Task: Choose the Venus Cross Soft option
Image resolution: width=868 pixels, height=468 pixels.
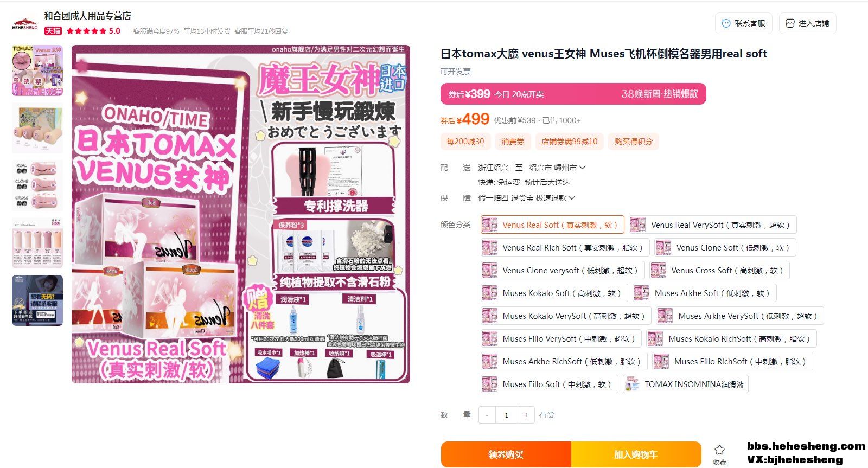Action: (x=719, y=270)
